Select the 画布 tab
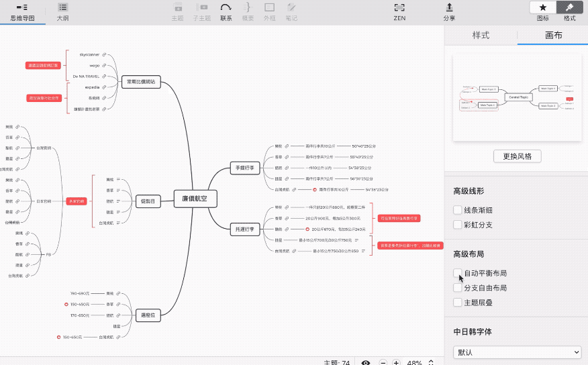Viewport: 588px width, 365px height. tap(553, 36)
